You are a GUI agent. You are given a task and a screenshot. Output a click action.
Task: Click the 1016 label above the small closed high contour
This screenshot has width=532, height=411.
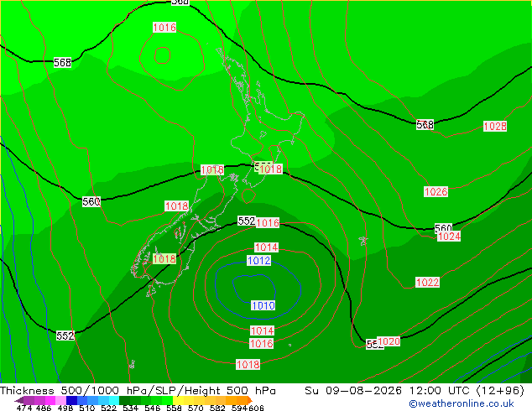tap(164, 27)
